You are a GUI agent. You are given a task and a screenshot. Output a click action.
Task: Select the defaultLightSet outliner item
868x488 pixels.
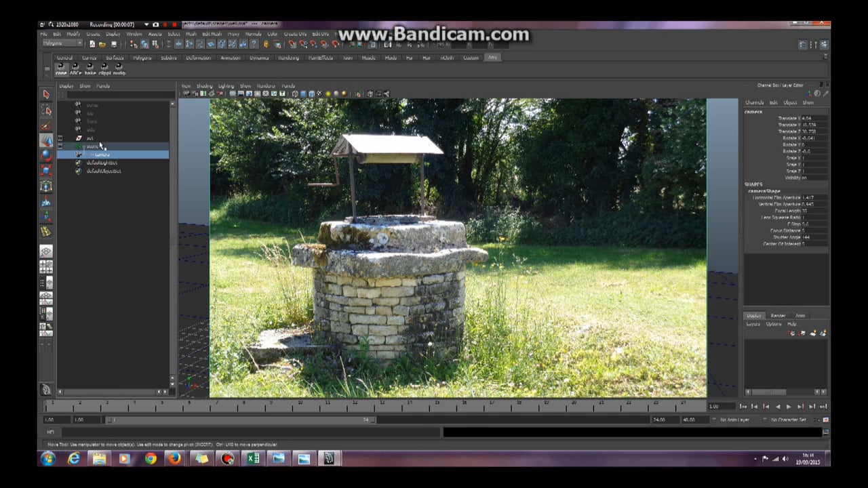coord(102,163)
